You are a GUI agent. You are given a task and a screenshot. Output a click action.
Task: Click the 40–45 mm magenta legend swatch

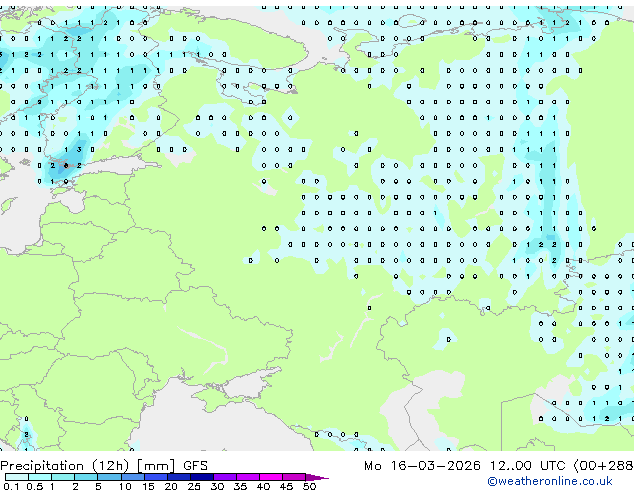coord(271,477)
